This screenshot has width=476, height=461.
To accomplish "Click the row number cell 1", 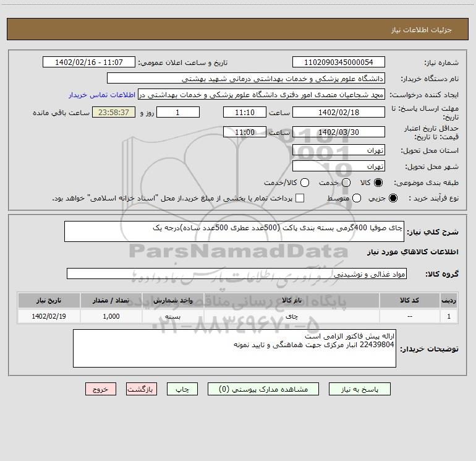I will (x=449, y=316).
